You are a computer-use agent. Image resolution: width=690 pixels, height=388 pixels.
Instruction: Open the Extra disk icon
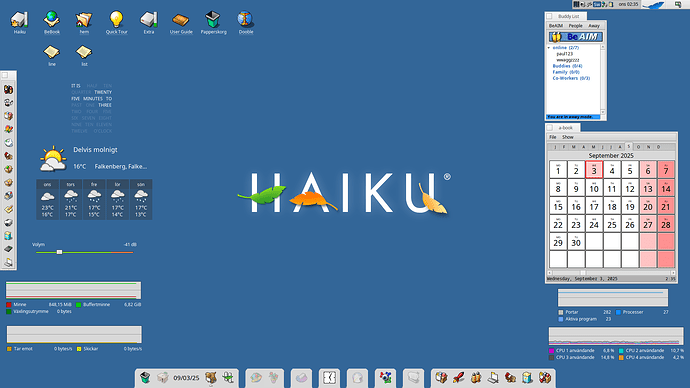(x=149, y=19)
